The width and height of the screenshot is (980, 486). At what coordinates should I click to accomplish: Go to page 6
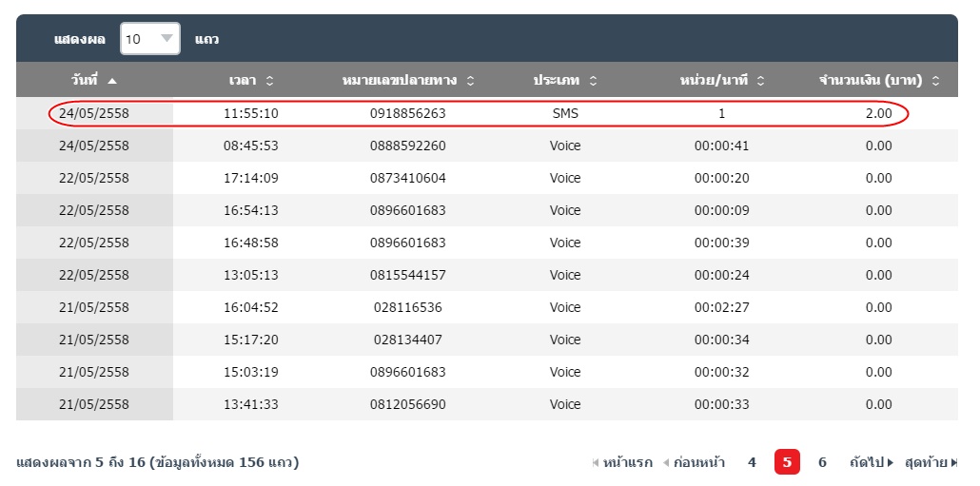(x=822, y=462)
